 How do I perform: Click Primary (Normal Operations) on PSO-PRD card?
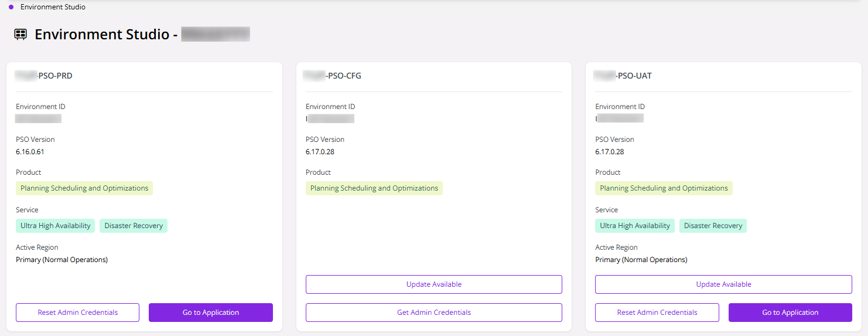click(61, 260)
